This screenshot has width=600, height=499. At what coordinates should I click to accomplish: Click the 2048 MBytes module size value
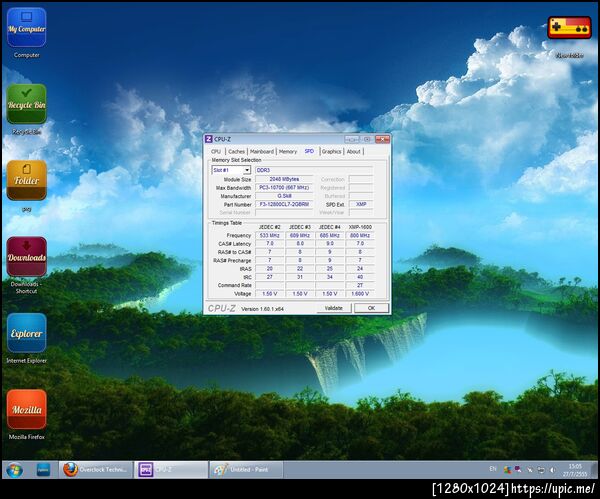(x=284, y=179)
